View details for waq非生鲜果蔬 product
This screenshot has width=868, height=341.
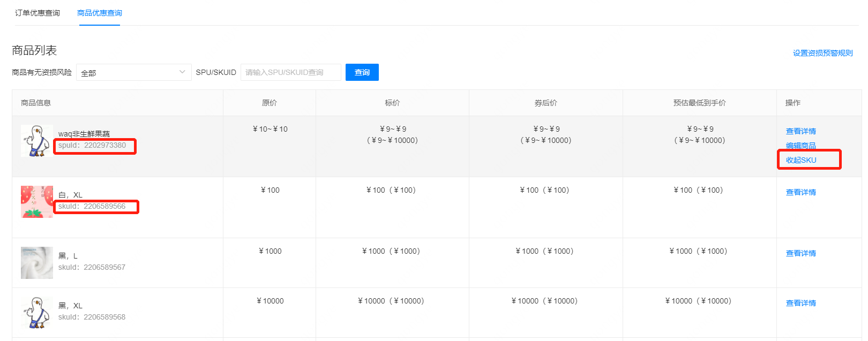[x=800, y=131]
